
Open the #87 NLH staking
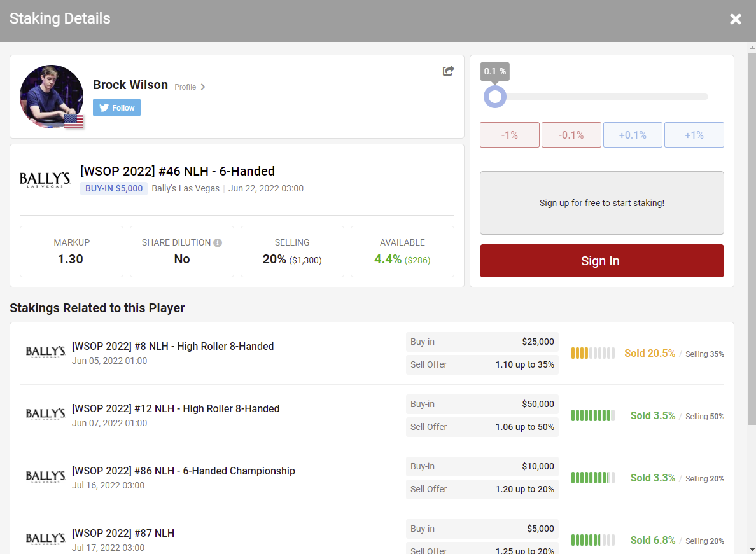tap(123, 533)
